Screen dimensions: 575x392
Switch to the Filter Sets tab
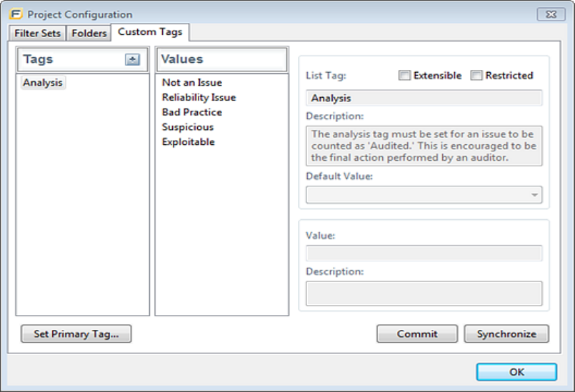pos(38,33)
